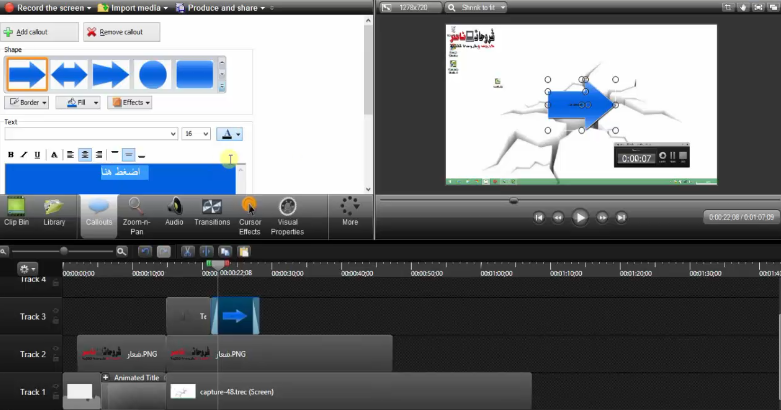Open the font size 16 dropdown
The height and width of the screenshot is (410, 781).
pos(196,134)
